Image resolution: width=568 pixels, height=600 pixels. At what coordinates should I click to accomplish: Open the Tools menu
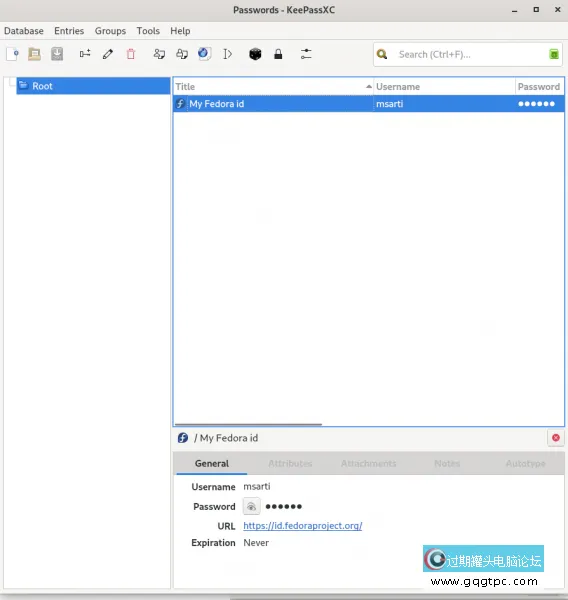[x=148, y=31]
